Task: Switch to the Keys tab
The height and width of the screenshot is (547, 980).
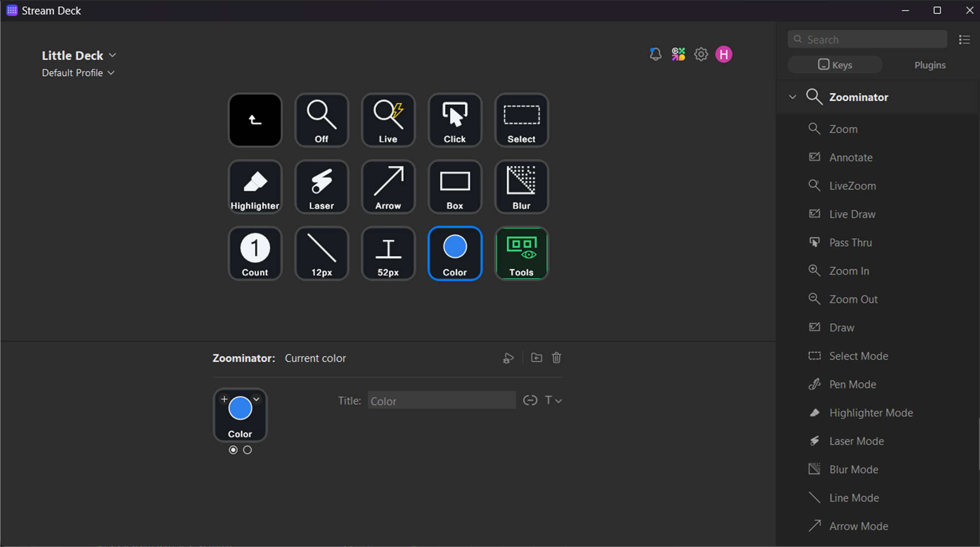Action: click(x=835, y=65)
